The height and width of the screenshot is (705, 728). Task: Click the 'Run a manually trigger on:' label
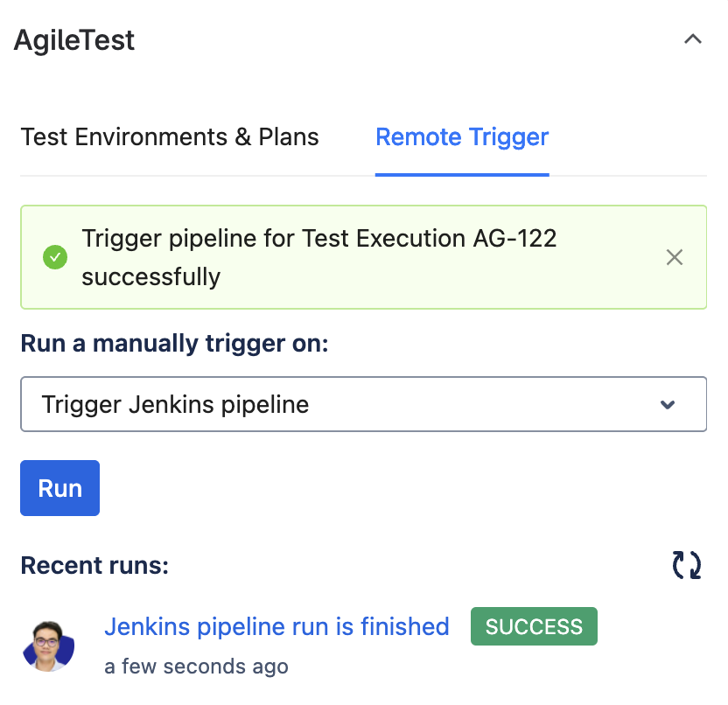(x=174, y=344)
